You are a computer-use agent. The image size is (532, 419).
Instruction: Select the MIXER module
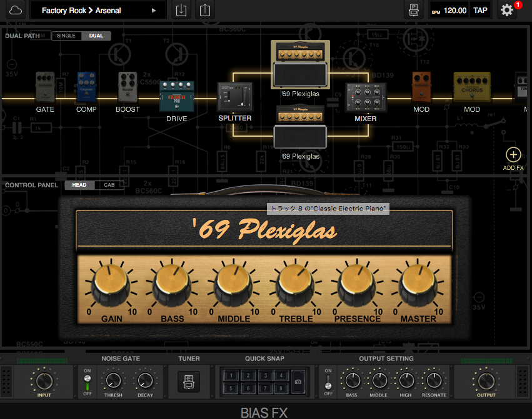click(x=366, y=97)
